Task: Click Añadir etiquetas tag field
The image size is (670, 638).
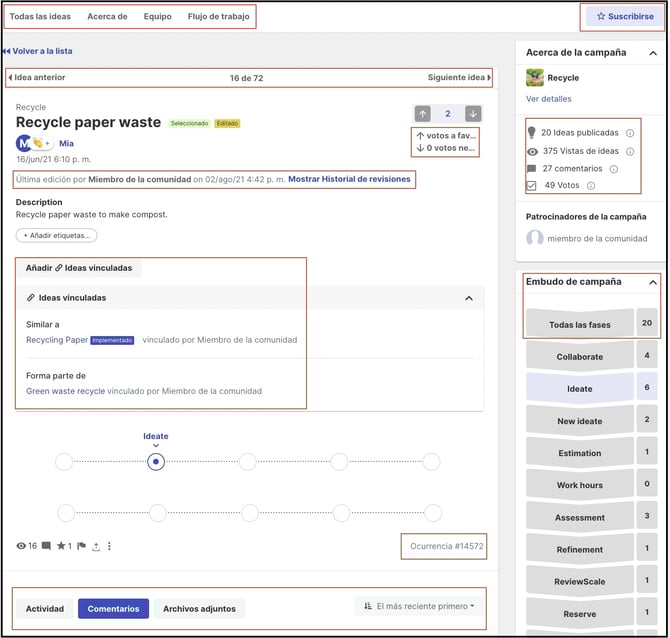Action: [56, 236]
